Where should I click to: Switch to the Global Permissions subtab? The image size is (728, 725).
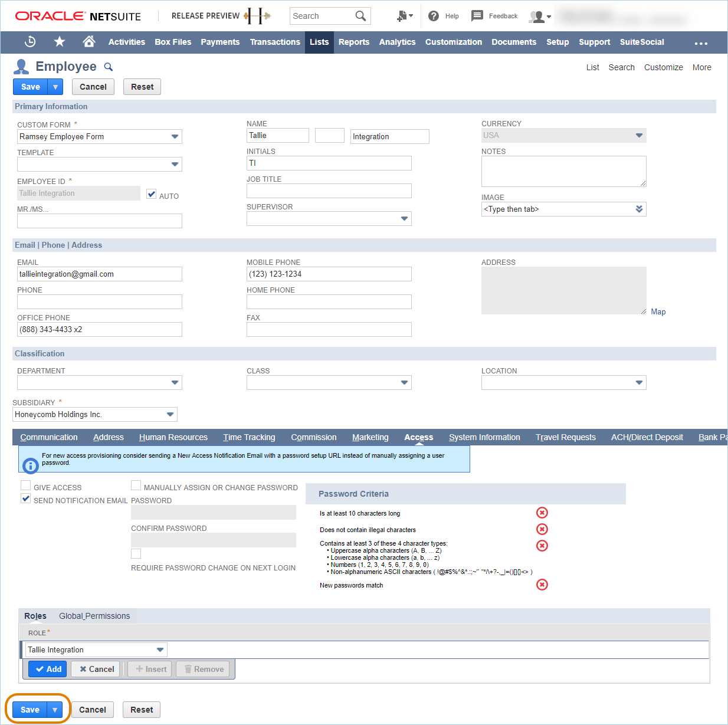pyautogui.click(x=94, y=616)
